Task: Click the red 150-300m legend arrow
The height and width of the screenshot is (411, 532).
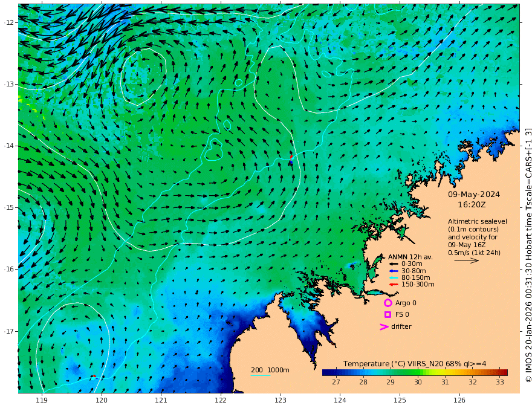Action: (x=394, y=285)
